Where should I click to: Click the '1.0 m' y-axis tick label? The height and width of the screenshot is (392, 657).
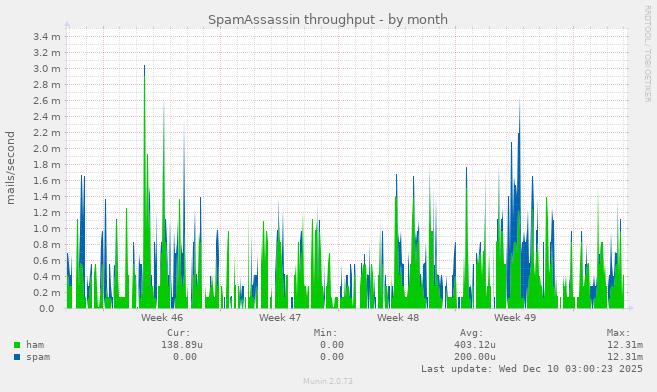click(x=47, y=229)
